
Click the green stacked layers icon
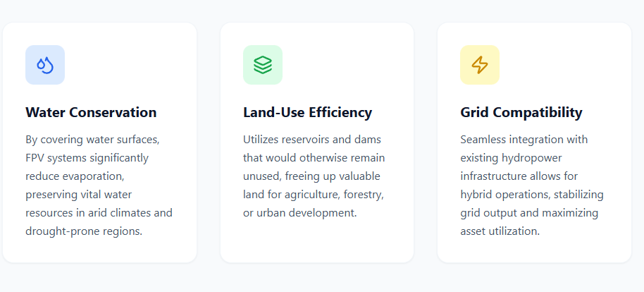(x=263, y=65)
